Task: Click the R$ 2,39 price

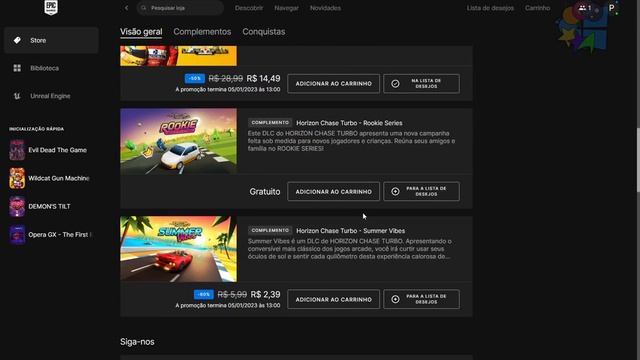Action: pos(265,294)
